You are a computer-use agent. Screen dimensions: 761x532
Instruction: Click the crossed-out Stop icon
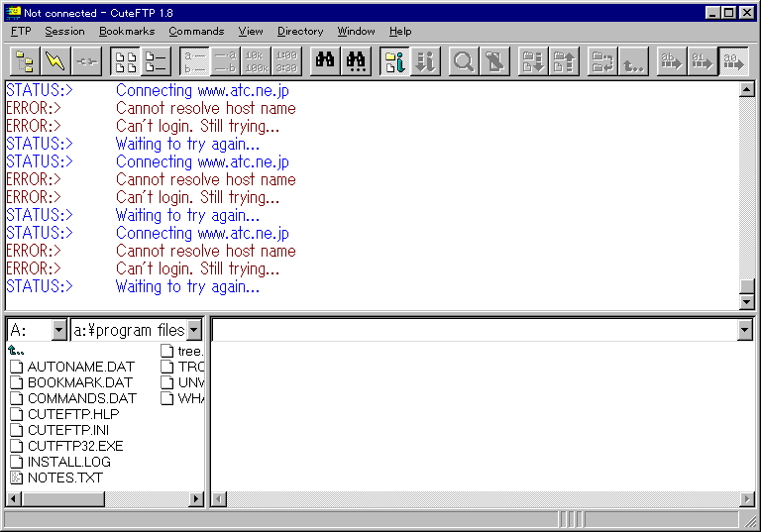pyautogui.click(x=494, y=61)
